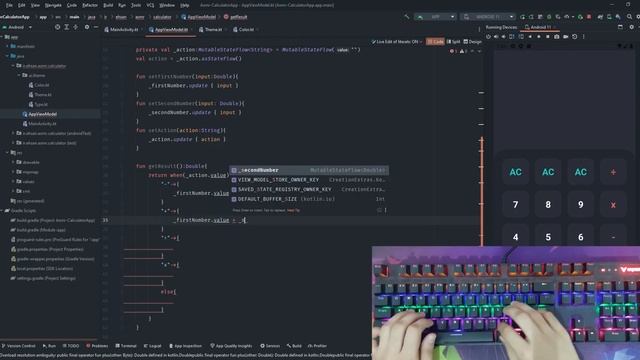Click the emulator snapshots clock icon
The width and height of the screenshot is (640, 360).
(575, 37)
